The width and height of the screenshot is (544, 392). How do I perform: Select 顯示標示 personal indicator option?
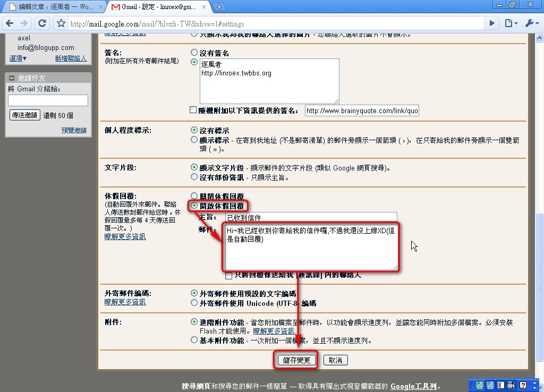tap(194, 140)
